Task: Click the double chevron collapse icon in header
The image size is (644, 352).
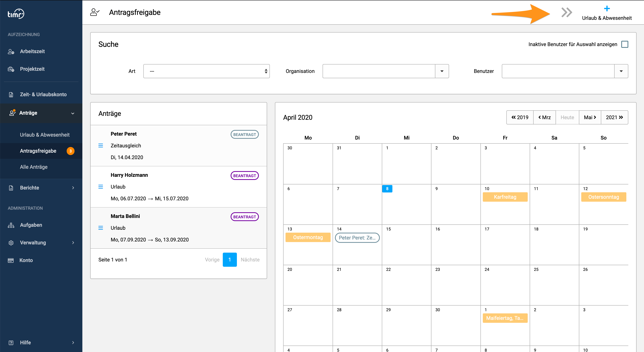Action: coord(567,12)
